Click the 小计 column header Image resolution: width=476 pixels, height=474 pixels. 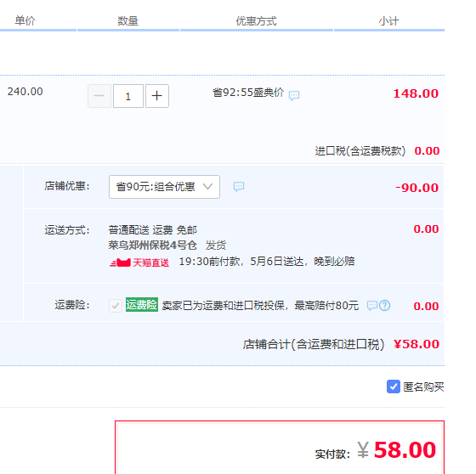(388, 21)
